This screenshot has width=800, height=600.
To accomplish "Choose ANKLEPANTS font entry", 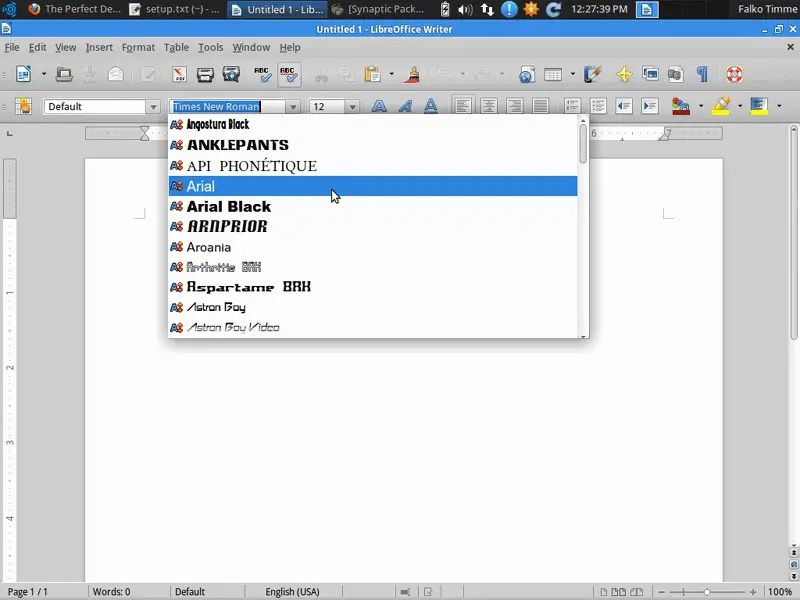I will tap(373, 145).
